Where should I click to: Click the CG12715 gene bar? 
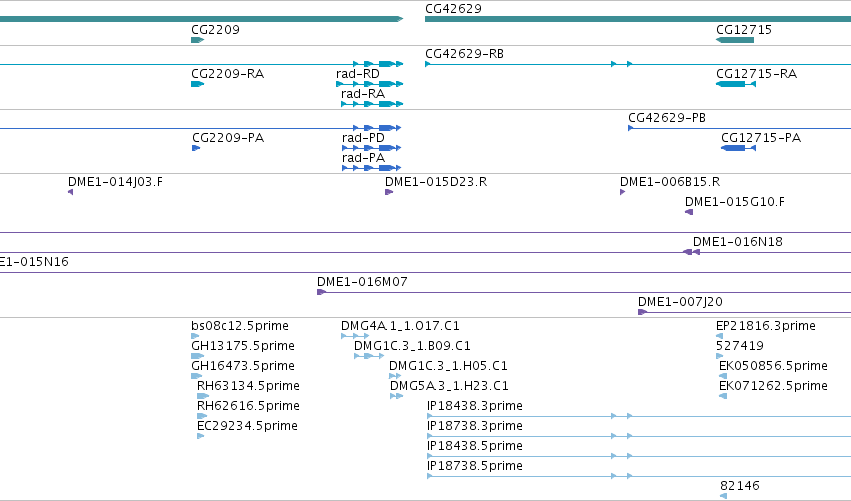[735, 40]
